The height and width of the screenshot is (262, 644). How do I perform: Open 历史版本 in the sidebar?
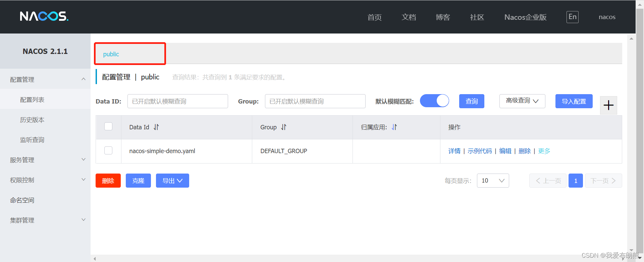pos(45,120)
